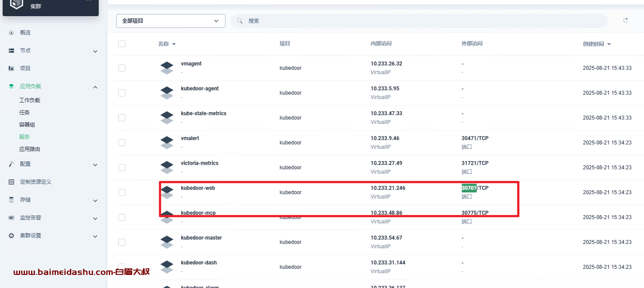Tick the checkbox for kubedoor-master row
The height and width of the screenshot is (288, 644).
tap(122, 242)
